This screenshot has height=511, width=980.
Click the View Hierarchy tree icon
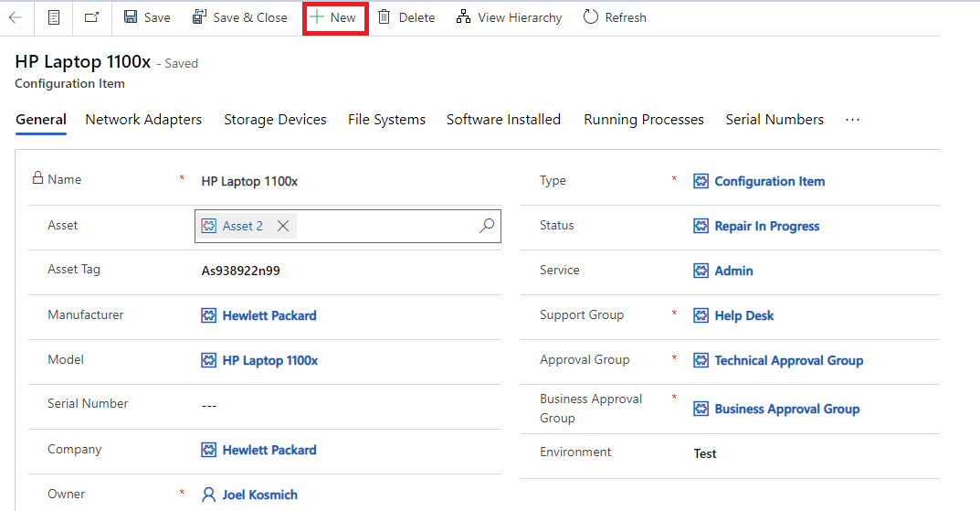click(x=463, y=16)
